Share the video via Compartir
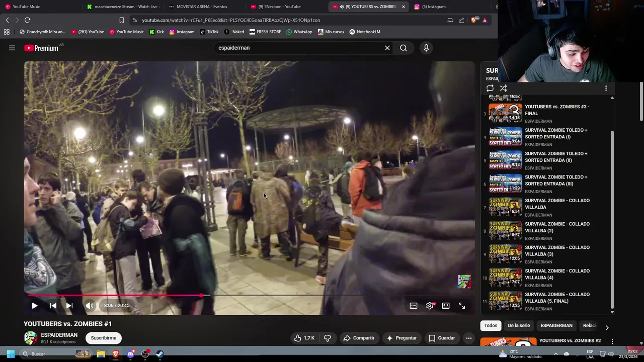 click(x=359, y=338)
